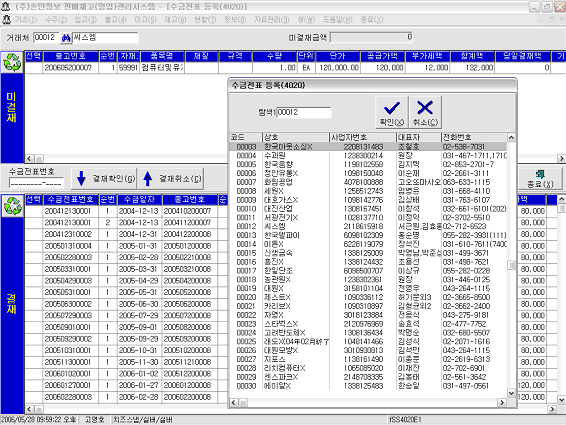The height and width of the screenshot is (425, 566).
Task: Select row 00013 한국델파이 in the dialog list
Action: [x=368, y=235]
